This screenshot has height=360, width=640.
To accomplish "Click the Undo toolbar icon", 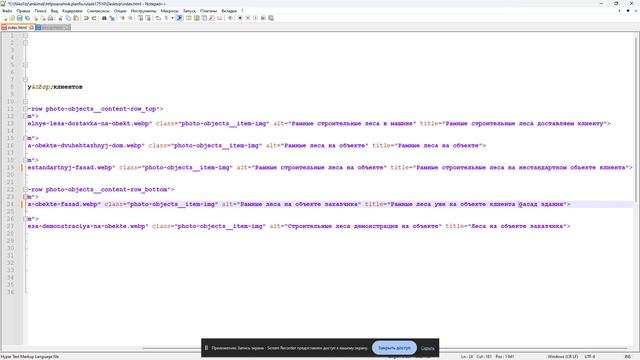I will click(86, 18).
